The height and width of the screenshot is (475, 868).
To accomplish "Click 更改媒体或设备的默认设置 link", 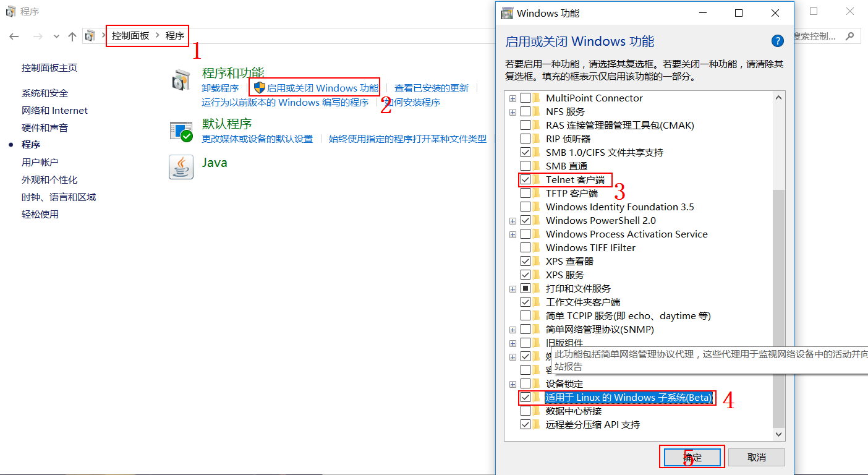I will [257, 139].
